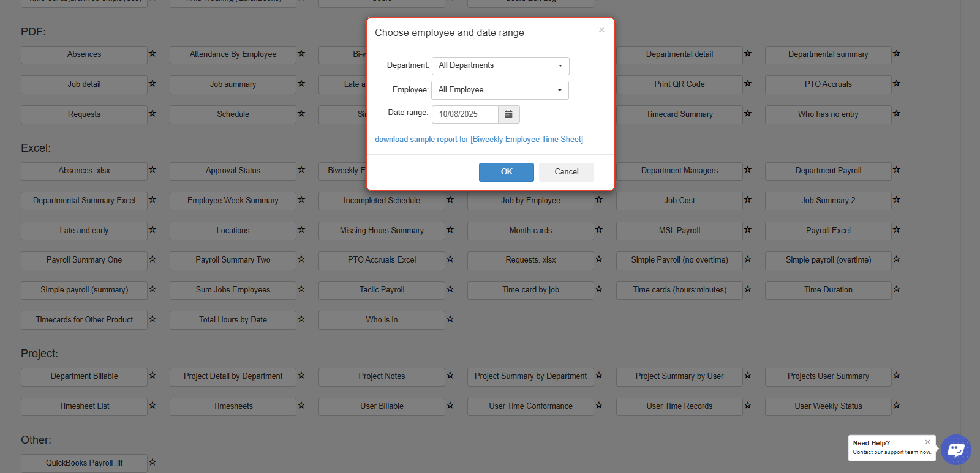Star the QuickBooks Payroll .iif report

click(x=153, y=463)
